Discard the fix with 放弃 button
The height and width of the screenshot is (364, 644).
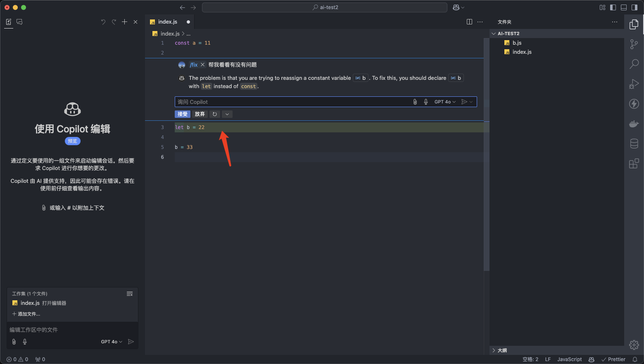[200, 114]
